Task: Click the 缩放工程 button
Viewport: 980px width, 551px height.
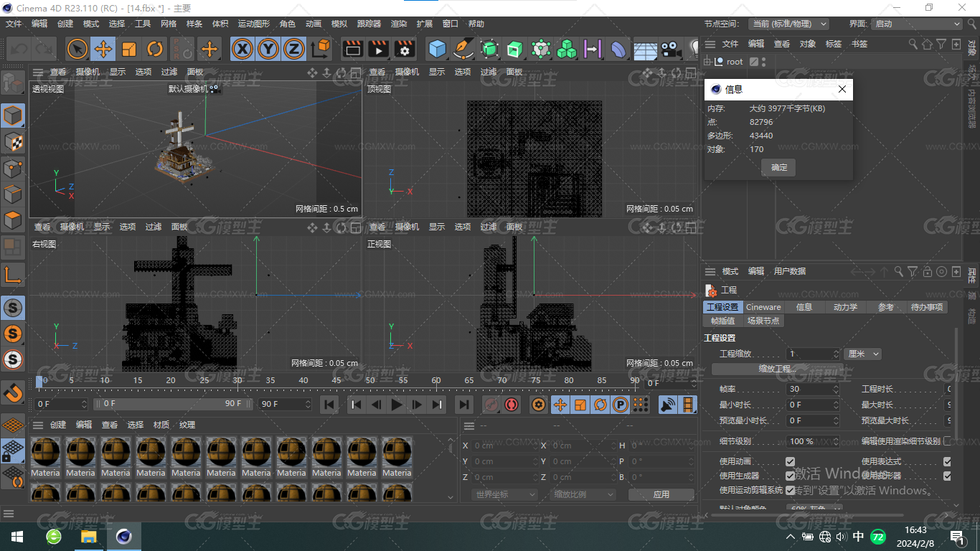Action: 778,369
